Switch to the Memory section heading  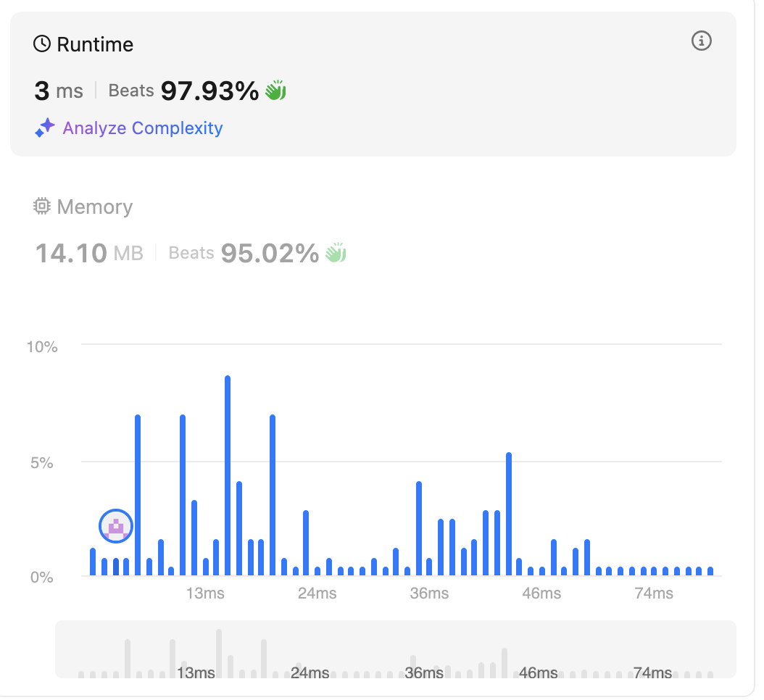(x=94, y=207)
